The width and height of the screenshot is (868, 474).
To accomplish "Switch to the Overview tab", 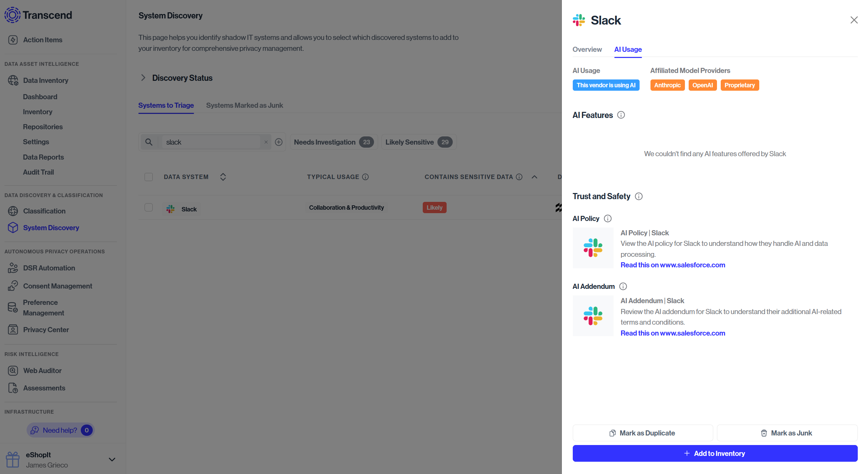I will pyautogui.click(x=587, y=49).
